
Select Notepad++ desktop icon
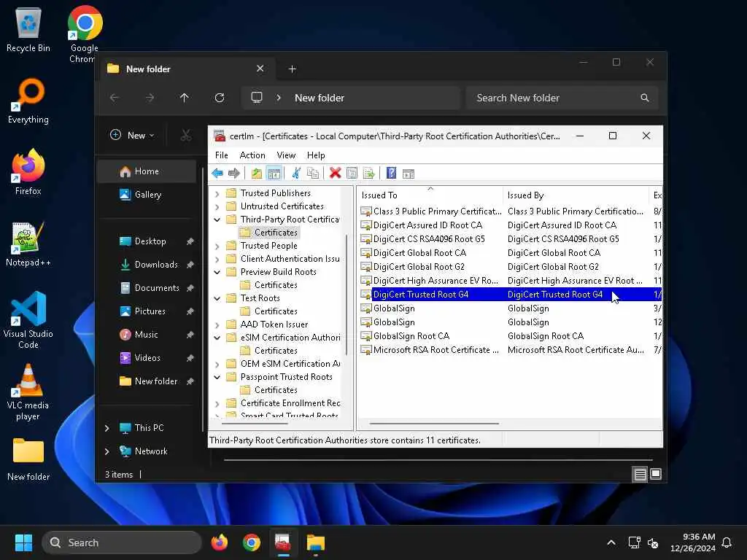[x=28, y=244]
